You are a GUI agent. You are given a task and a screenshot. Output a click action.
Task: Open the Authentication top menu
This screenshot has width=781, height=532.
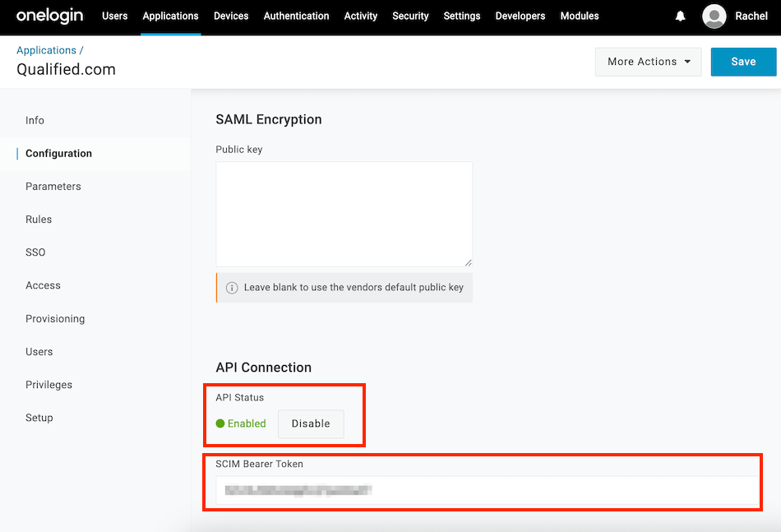(296, 16)
